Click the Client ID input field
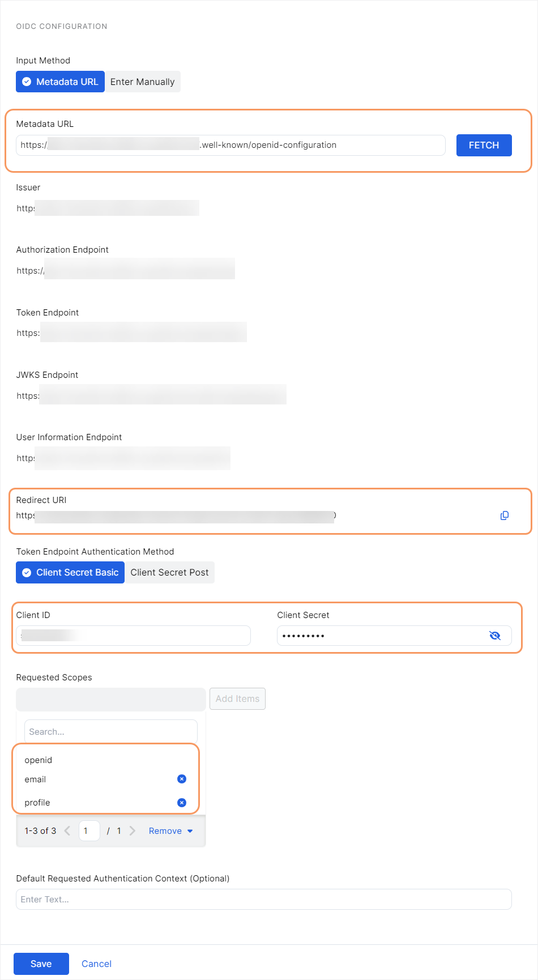The width and height of the screenshot is (538, 980). pyautogui.click(x=133, y=636)
